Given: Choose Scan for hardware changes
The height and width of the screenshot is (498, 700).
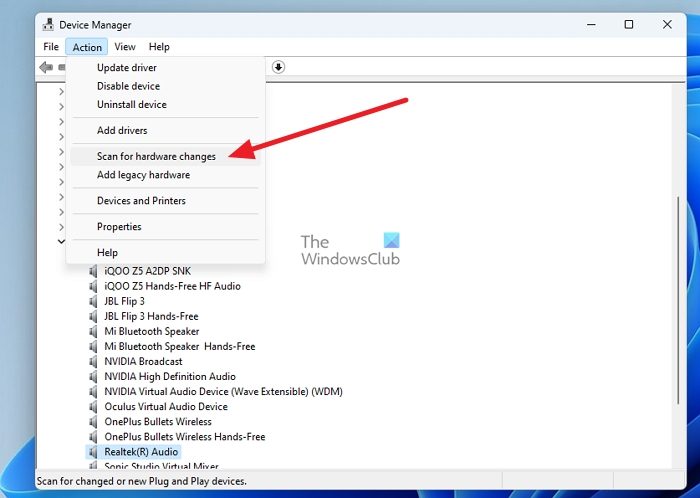Looking at the screenshot, I should pos(165,157).
